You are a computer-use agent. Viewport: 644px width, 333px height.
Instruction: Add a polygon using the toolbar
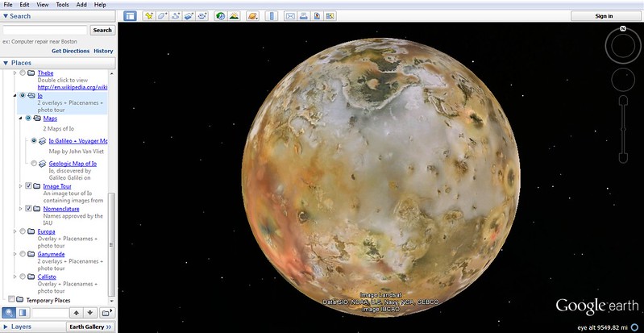[162, 16]
